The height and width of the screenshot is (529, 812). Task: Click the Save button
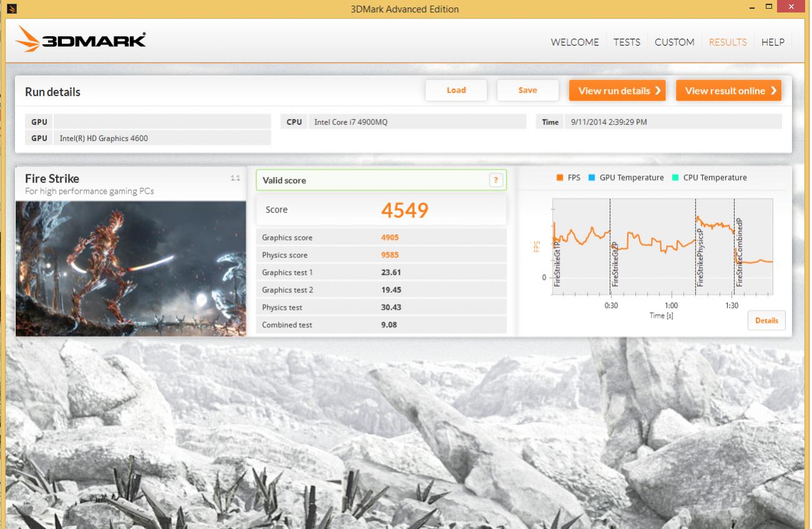[x=528, y=90]
